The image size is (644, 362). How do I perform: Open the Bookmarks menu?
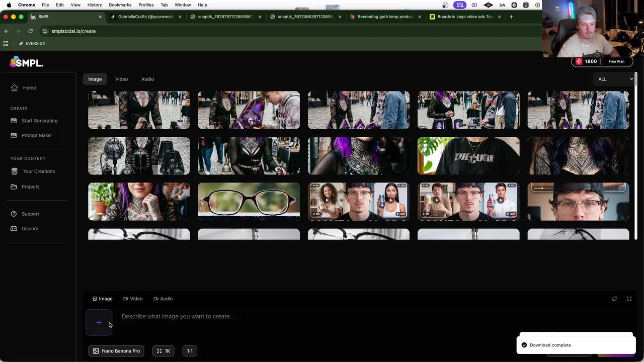[120, 5]
